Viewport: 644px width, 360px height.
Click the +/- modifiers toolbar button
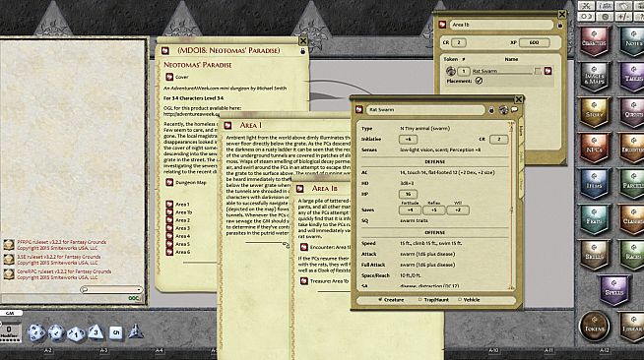point(624,17)
